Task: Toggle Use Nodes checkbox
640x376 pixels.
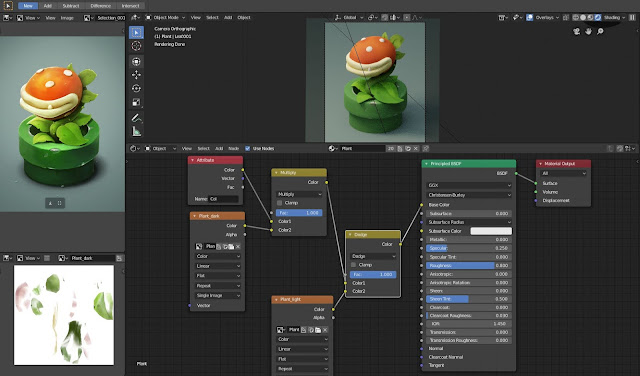Action: 247,148
